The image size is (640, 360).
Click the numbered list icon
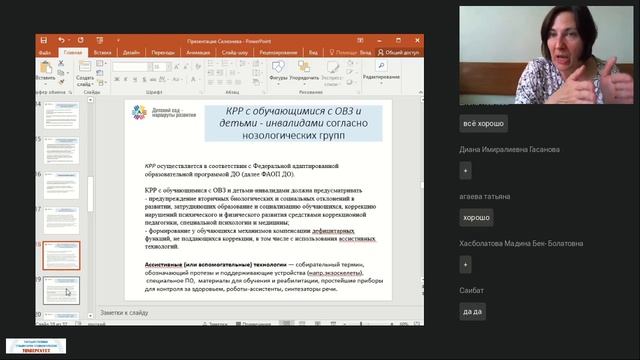click(226, 63)
